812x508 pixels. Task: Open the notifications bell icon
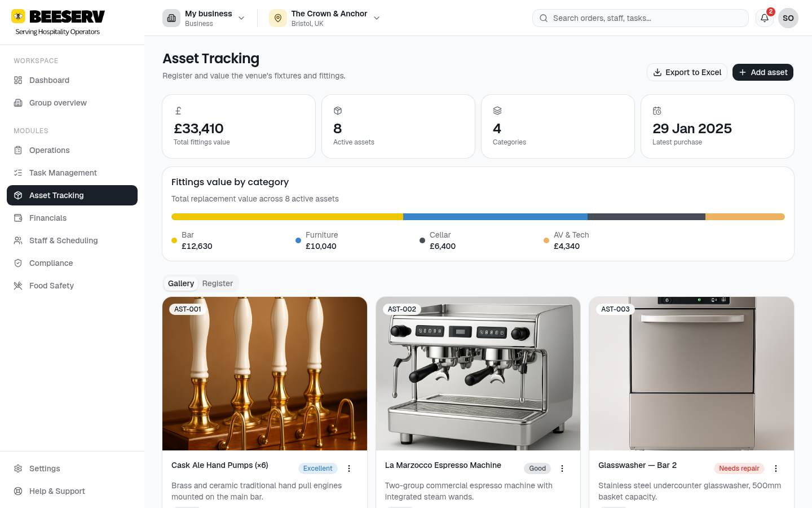click(765, 18)
